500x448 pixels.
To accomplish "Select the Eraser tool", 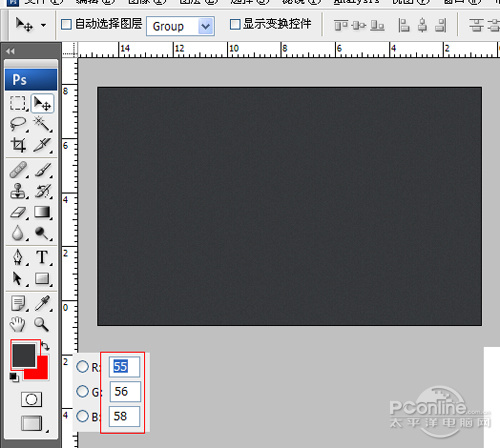I will pyautogui.click(x=18, y=212).
